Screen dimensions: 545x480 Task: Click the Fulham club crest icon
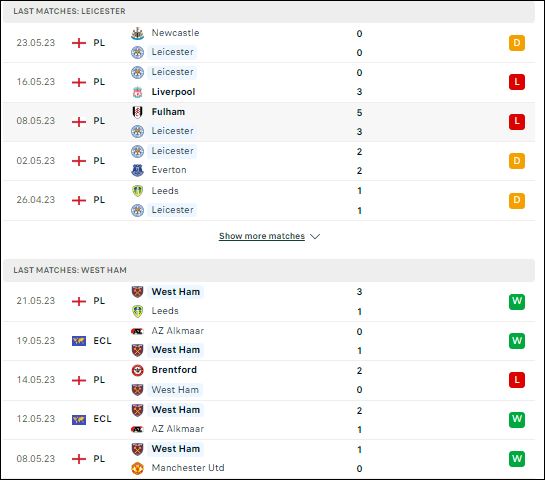click(137, 112)
